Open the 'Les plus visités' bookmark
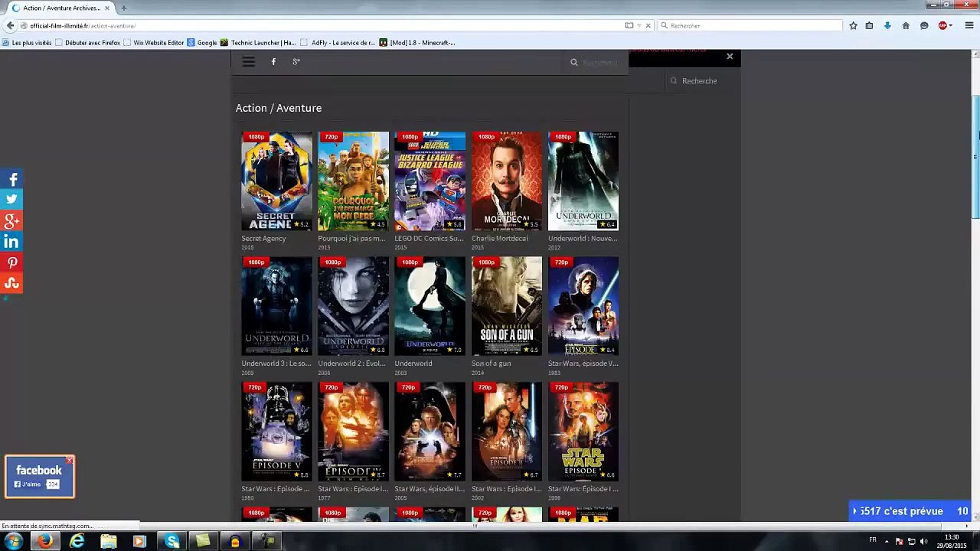Screen dimensions: 980x551 coord(27,43)
